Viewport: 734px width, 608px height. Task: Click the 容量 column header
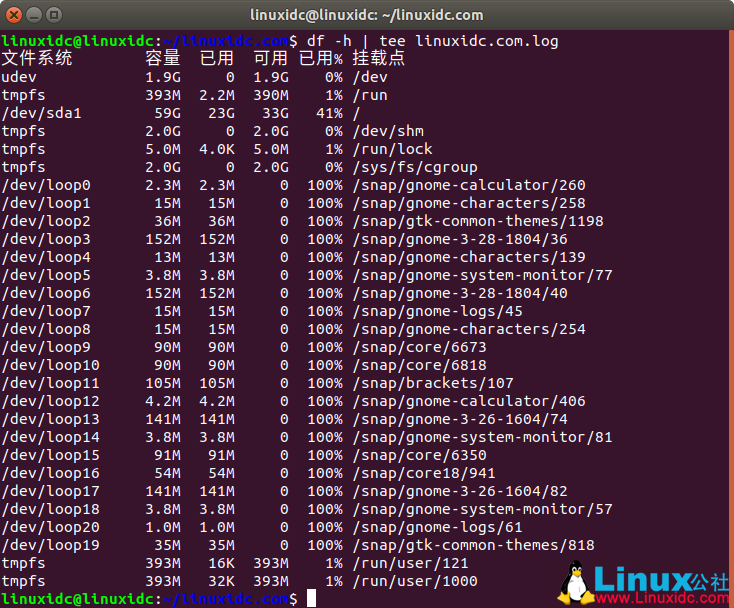tap(163, 59)
